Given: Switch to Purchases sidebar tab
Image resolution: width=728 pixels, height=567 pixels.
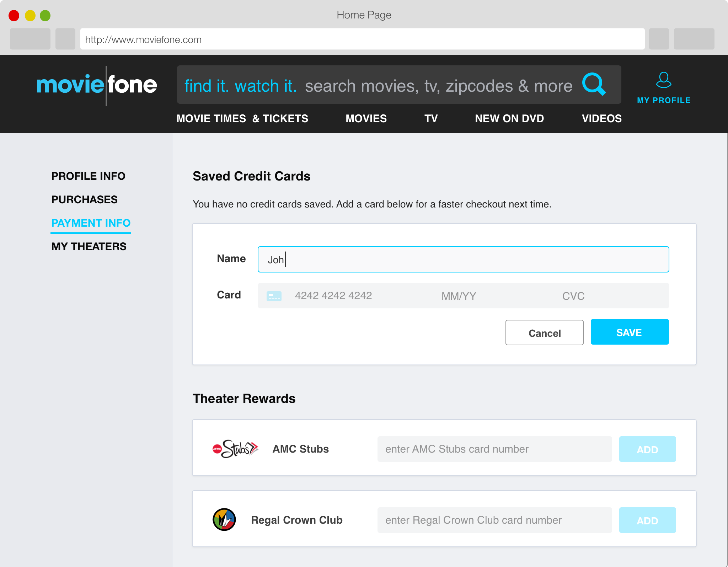Looking at the screenshot, I should 84,200.
